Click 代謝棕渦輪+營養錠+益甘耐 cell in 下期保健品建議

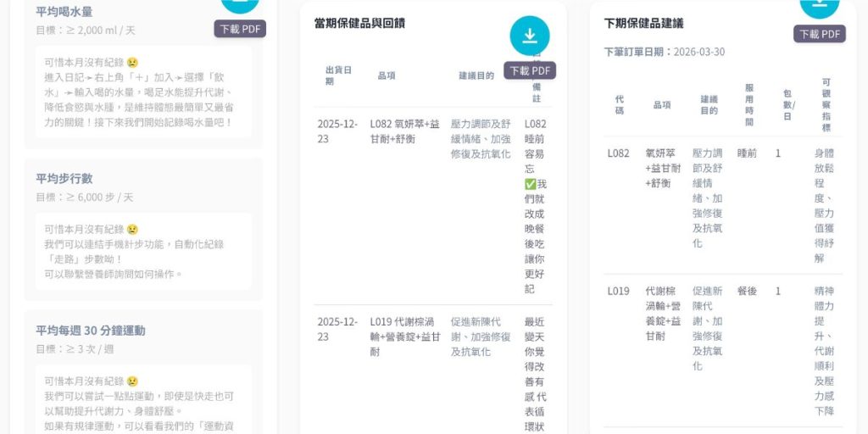click(663, 314)
